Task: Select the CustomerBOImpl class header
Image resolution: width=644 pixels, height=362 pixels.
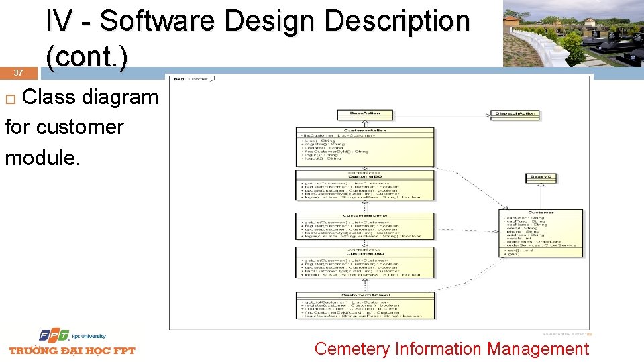Action: [365, 215]
